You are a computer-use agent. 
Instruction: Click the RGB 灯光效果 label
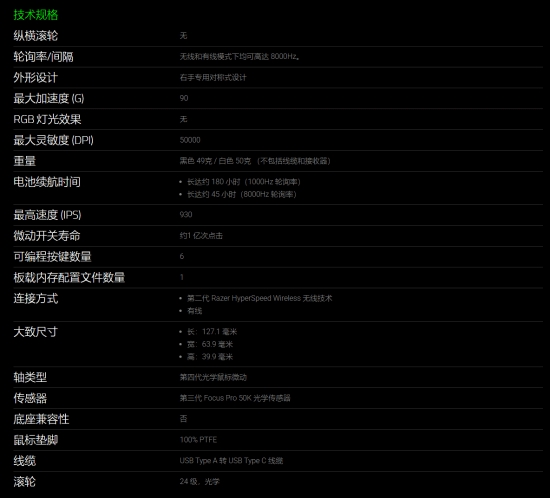coord(47,119)
